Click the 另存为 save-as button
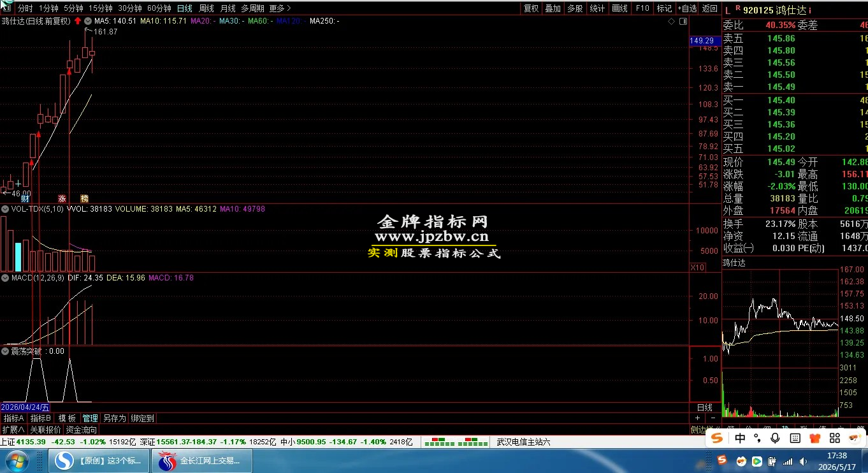868x473 pixels. [x=115, y=418]
